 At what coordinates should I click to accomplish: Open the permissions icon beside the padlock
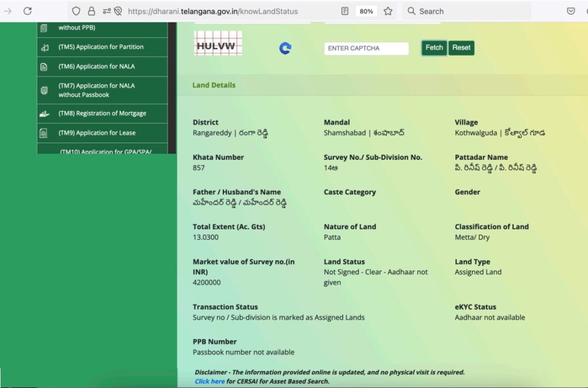tap(107, 11)
